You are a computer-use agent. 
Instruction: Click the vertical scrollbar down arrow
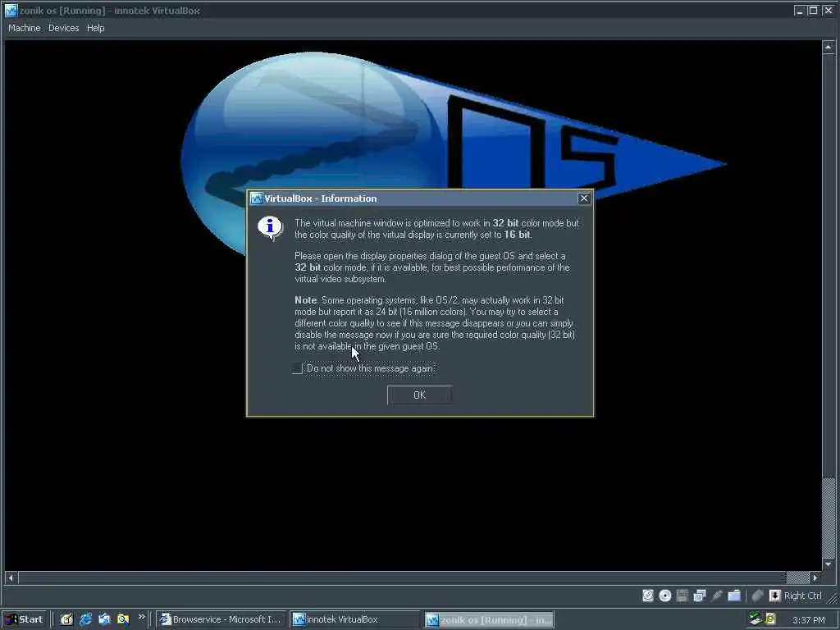coord(829,564)
